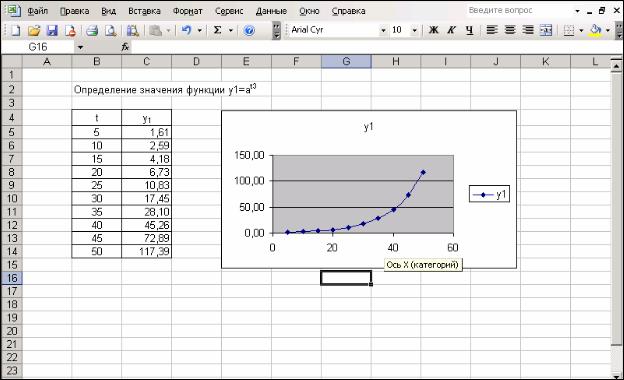Expand the Name Box G16 dropdown
The height and width of the screenshot is (380, 624).
[80, 47]
